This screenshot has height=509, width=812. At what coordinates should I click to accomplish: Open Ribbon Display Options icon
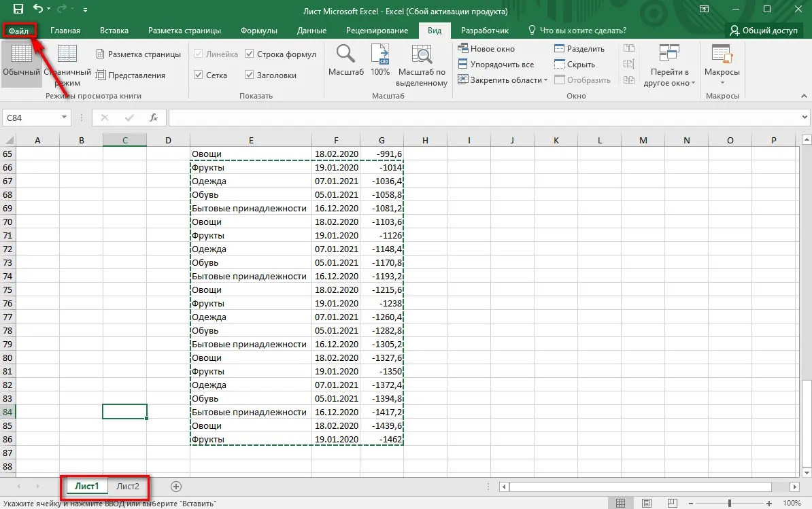point(705,9)
